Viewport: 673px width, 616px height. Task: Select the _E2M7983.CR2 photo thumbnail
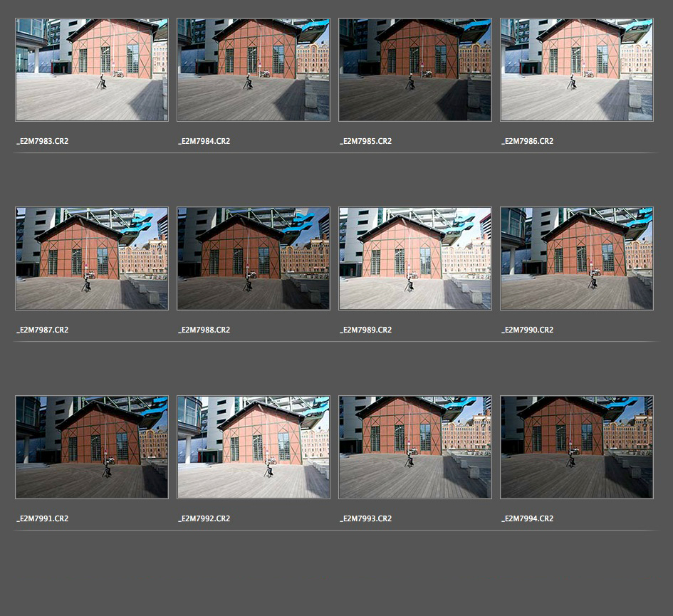click(92, 70)
